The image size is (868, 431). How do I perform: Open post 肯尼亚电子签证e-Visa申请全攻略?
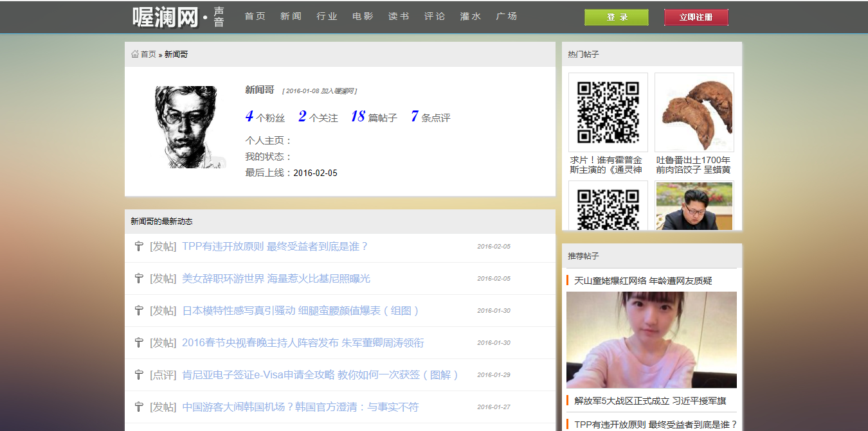[x=321, y=375]
